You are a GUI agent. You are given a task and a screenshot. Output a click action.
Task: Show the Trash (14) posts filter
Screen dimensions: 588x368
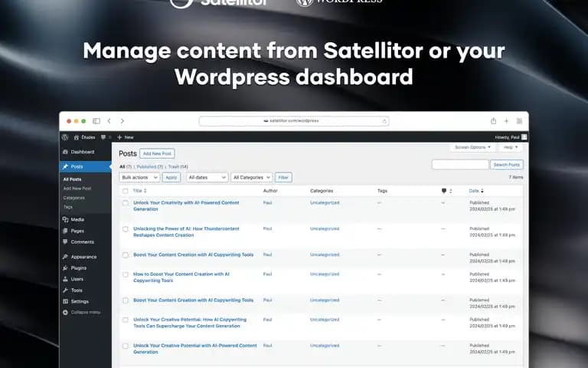click(x=178, y=166)
